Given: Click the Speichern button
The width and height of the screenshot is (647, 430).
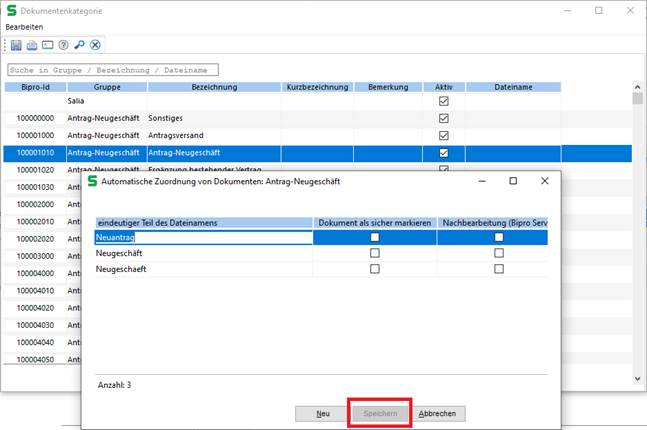Looking at the screenshot, I should (x=379, y=413).
